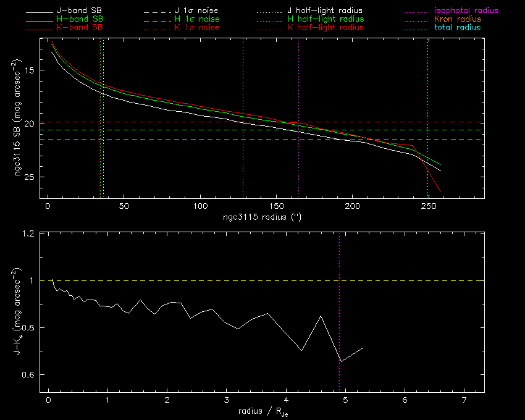Click the 1.2 tick label on lower y-axis

(x=28, y=234)
